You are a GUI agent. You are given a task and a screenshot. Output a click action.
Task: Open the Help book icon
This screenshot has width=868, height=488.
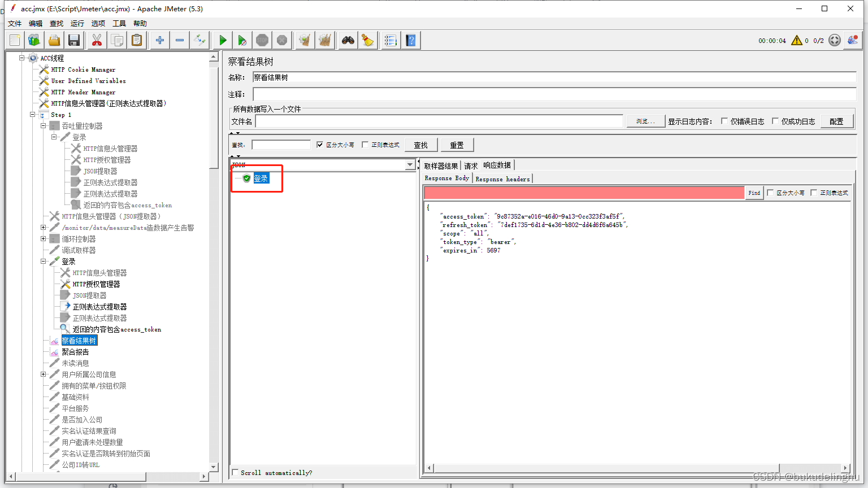411,40
